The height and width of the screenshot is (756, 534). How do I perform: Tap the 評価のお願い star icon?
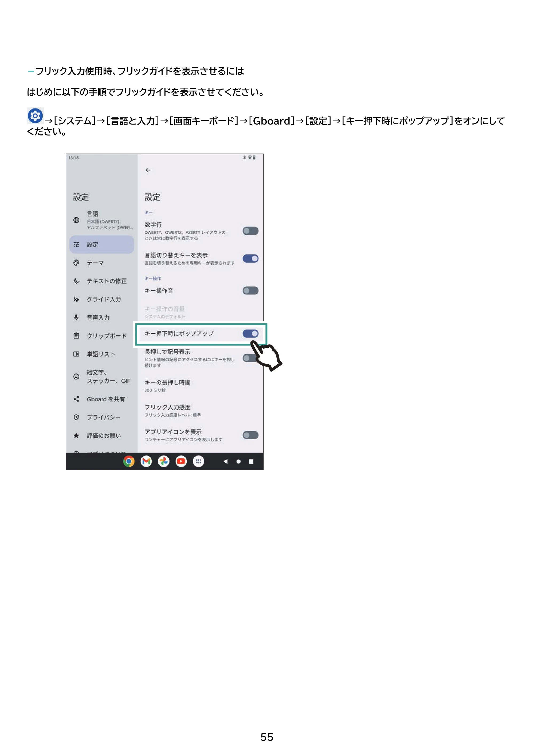(x=76, y=435)
